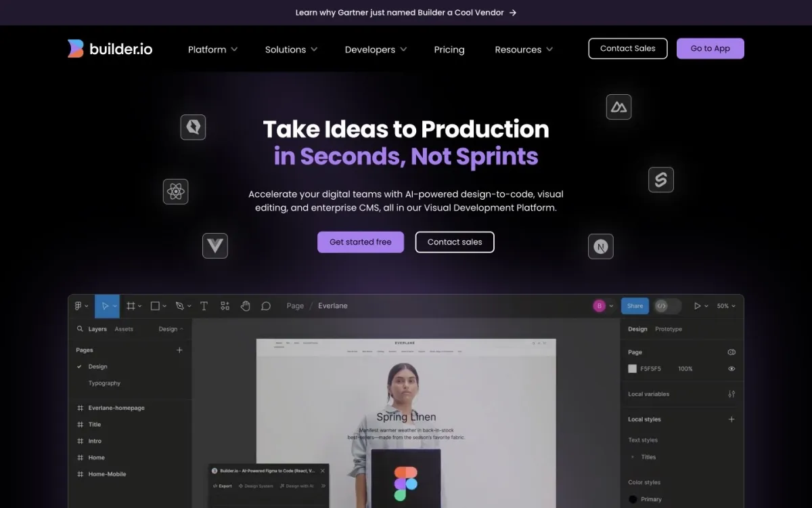Toggle the page fill visibility eye icon

731,368
